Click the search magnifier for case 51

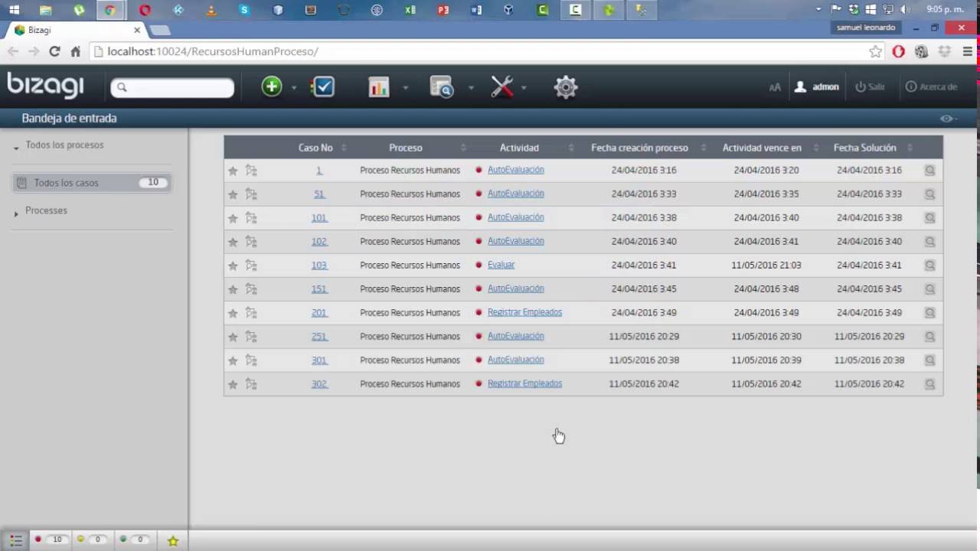929,194
